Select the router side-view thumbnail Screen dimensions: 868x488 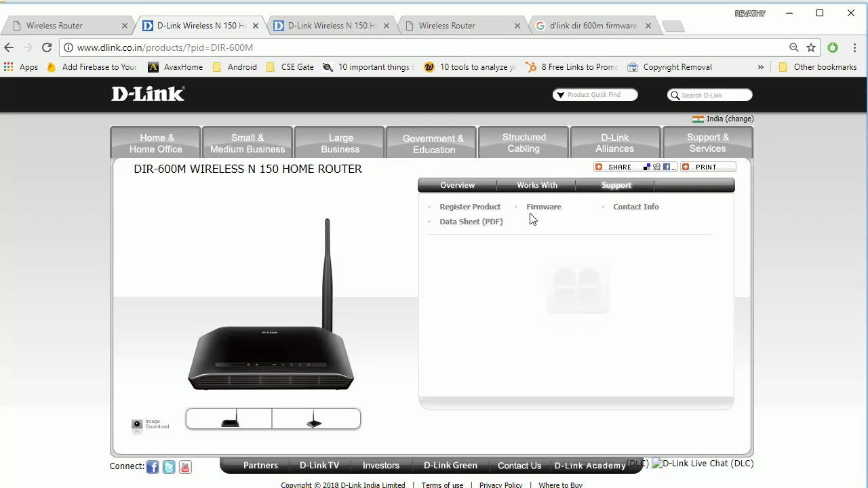click(315, 419)
